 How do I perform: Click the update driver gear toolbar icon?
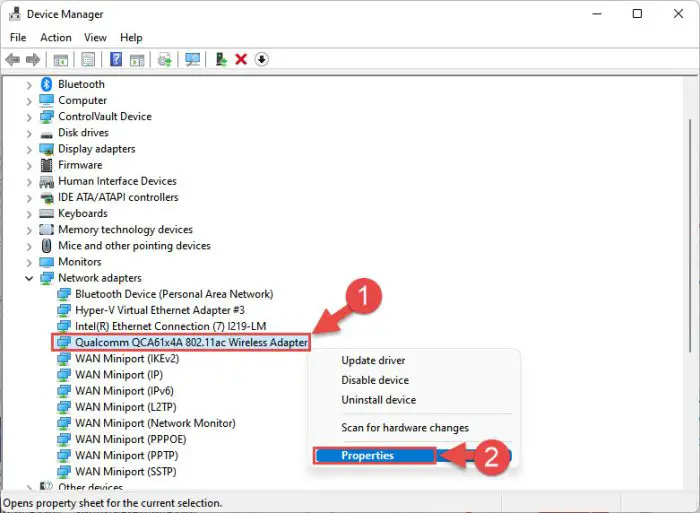click(x=164, y=60)
